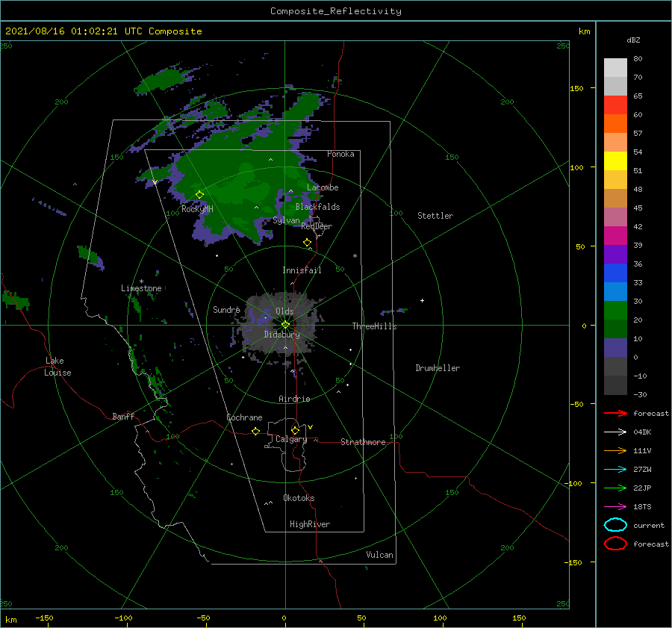The image size is (672, 628).
Task: Click the Banff town label
Action: [x=123, y=416]
